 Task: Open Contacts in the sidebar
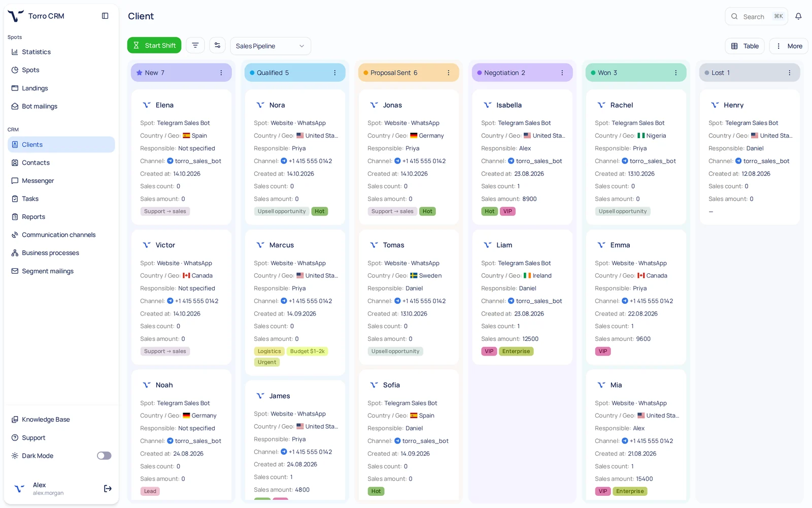61,163
